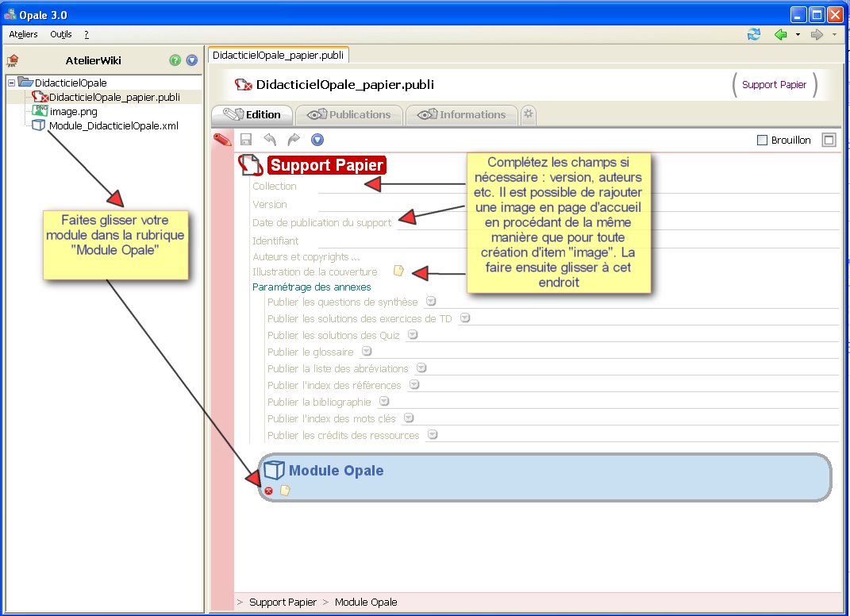
Task: Open the Publier le glossaire dropdown
Action: 367,352
